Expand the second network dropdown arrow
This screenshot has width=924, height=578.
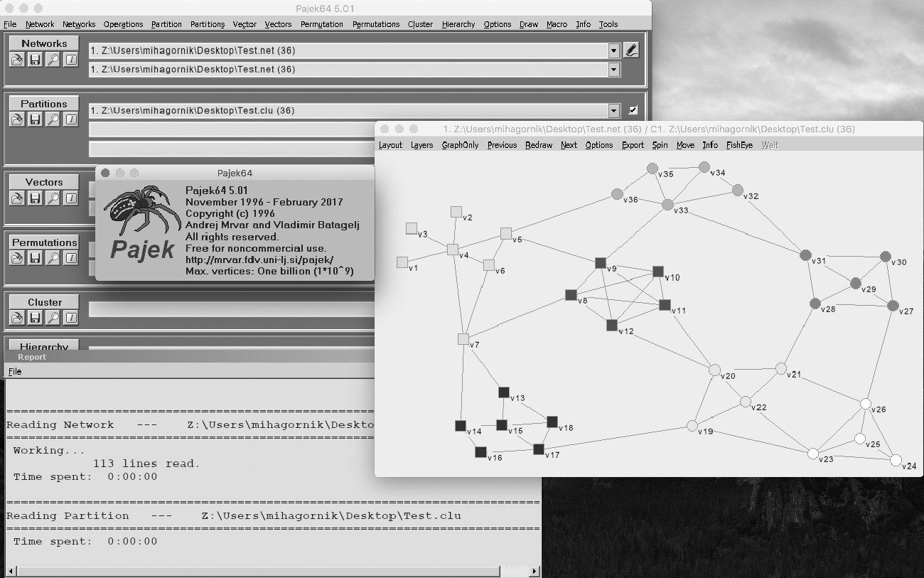pyautogui.click(x=614, y=69)
